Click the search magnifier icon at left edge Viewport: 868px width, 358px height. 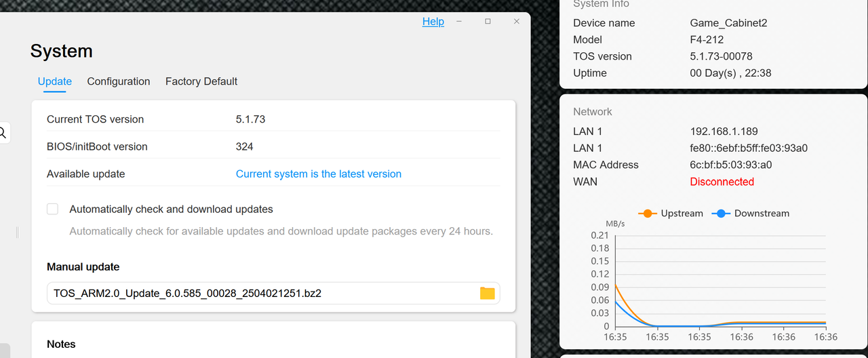[x=3, y=132]
